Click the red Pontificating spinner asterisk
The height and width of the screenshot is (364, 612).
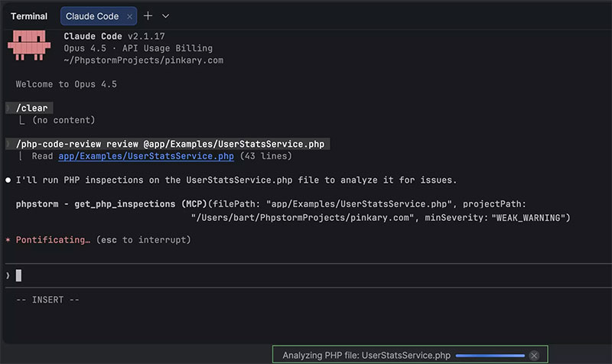tap(8, 240)
